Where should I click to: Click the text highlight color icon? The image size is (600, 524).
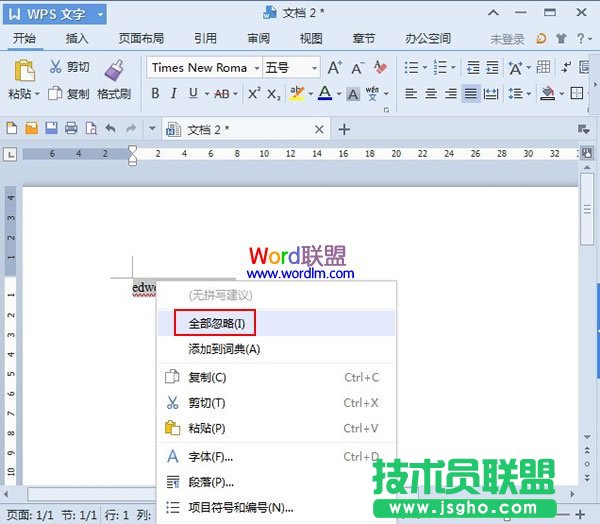click(297, 94)
